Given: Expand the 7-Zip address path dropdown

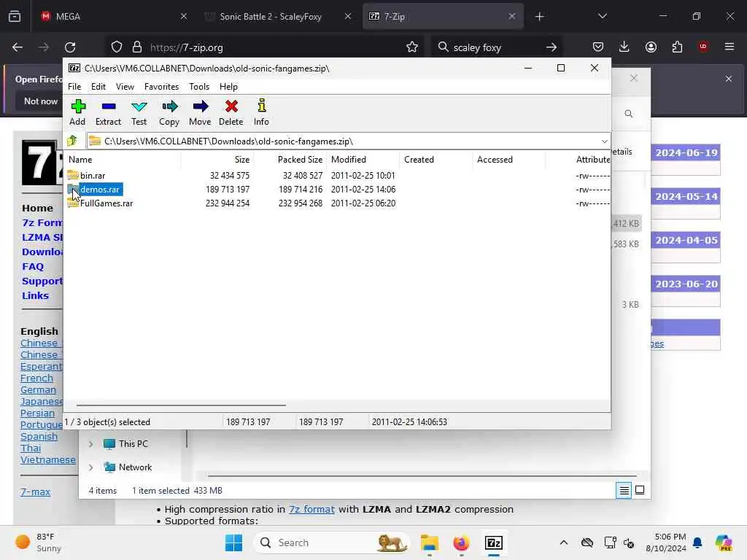Looking at the screenshot, I should 604,141.
